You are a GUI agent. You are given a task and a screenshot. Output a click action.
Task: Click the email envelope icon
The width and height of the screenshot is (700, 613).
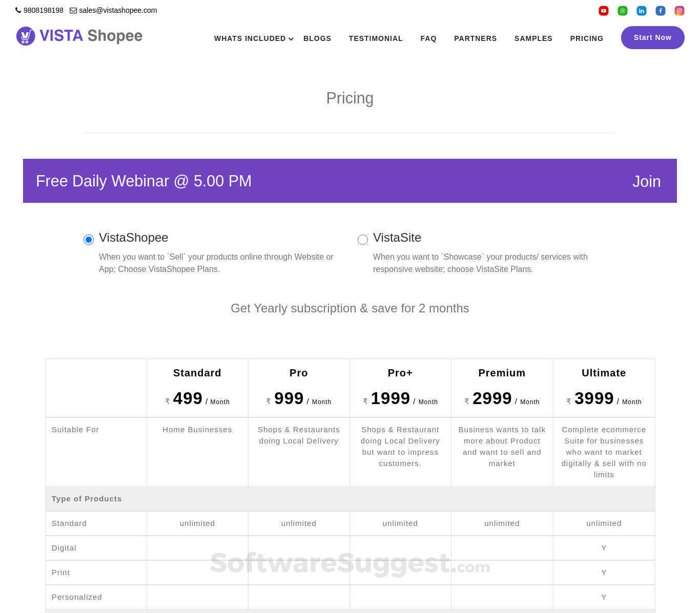[x=72, y=10]
